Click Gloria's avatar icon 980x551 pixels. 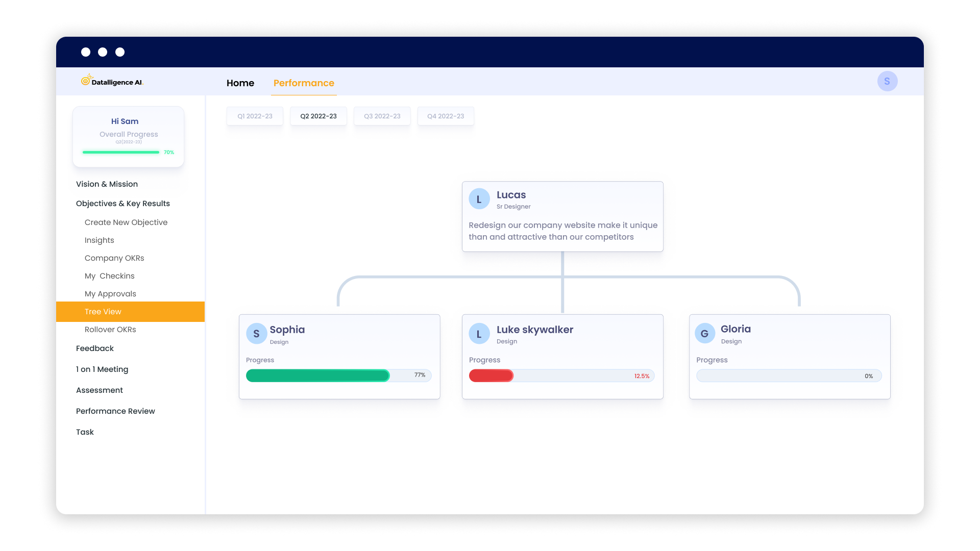click(x=704, y=333)
